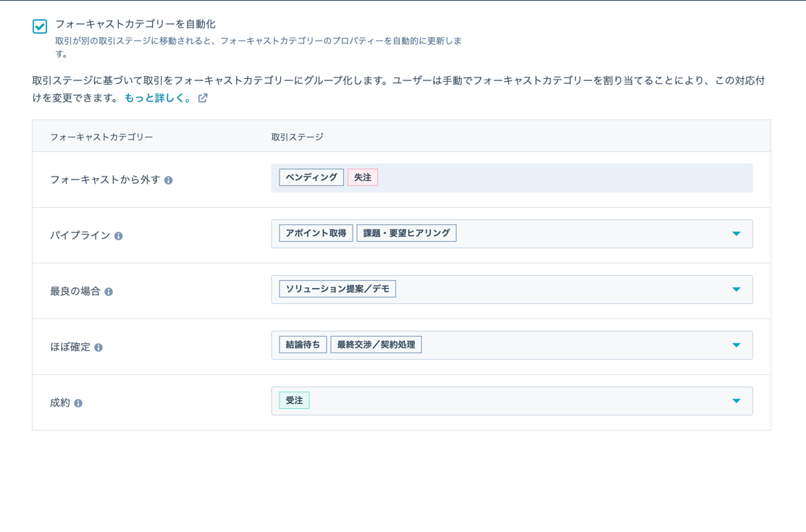
Task: Expand the ほぼ確定 stage dropdown arrow
Action: point(736,345)
